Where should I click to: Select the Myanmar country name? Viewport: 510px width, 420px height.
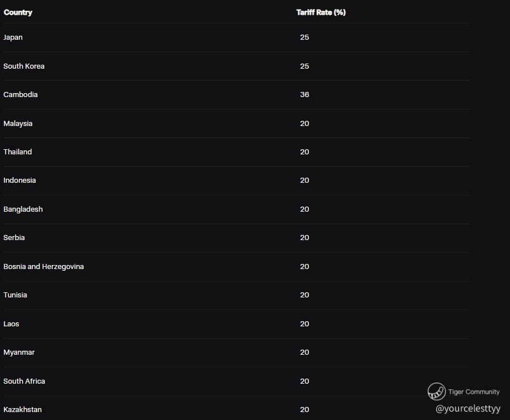(19, 352)
